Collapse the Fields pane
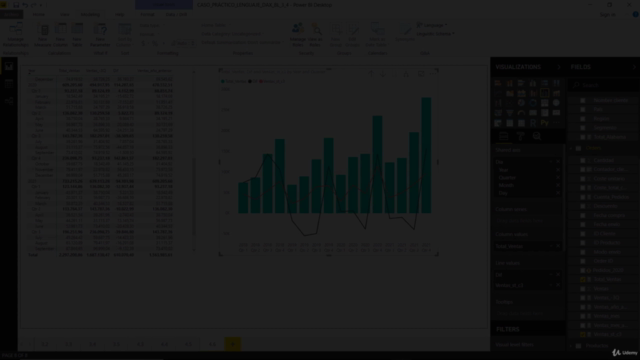 tap(634, 67)
